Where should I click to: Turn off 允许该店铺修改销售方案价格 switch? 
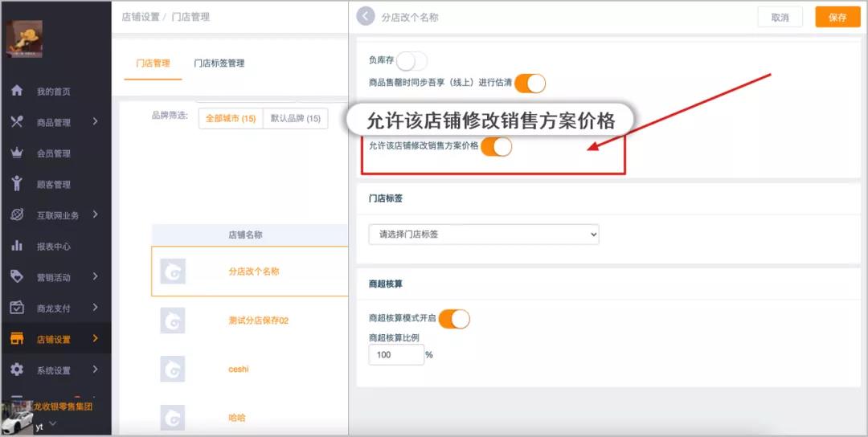click(x=496, y=146)
